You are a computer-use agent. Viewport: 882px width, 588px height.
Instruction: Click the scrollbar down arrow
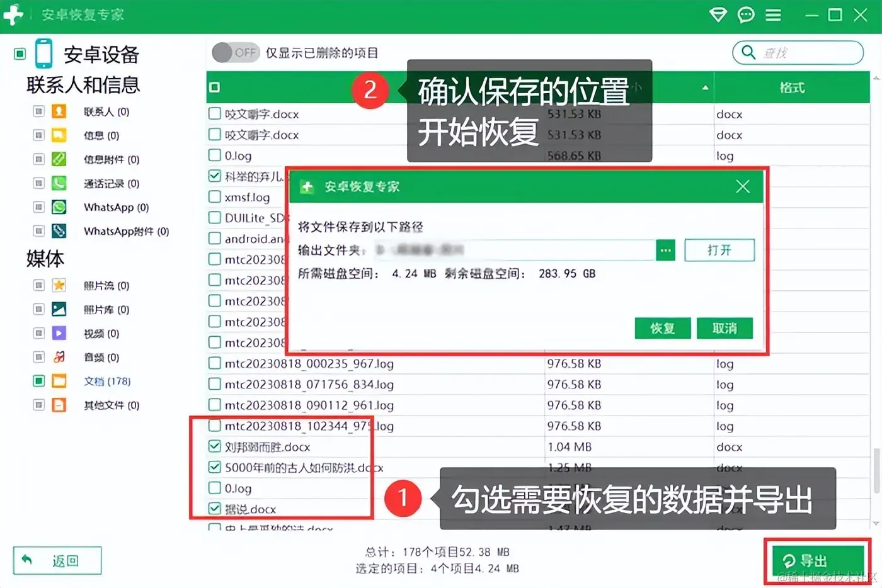[876, 523]
